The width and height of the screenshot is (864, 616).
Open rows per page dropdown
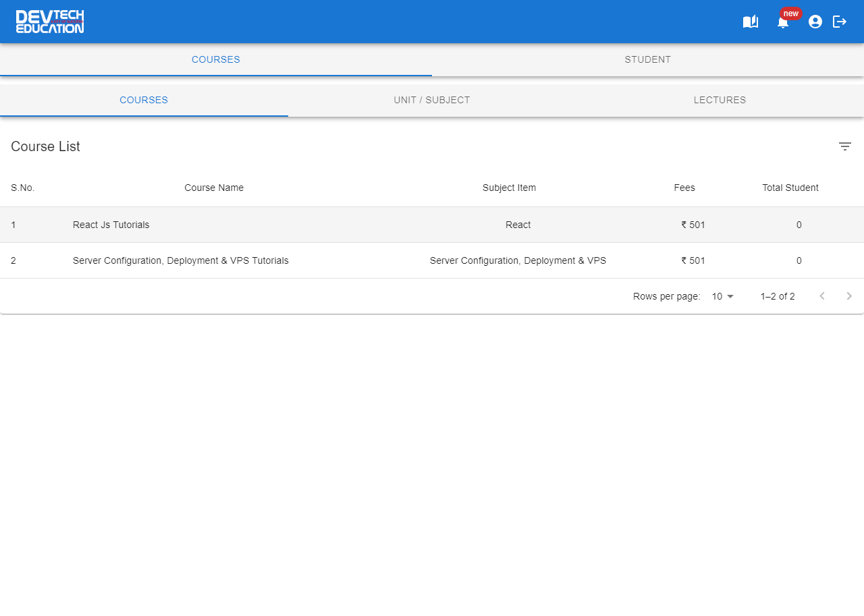pyautogui.click(x=723, y=296)
